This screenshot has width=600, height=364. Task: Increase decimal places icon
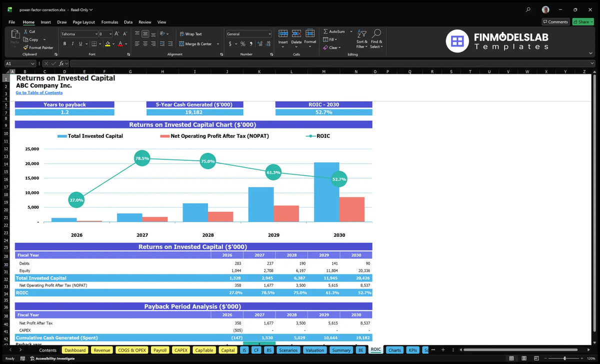pyautogui.click(x=259, y=44)
